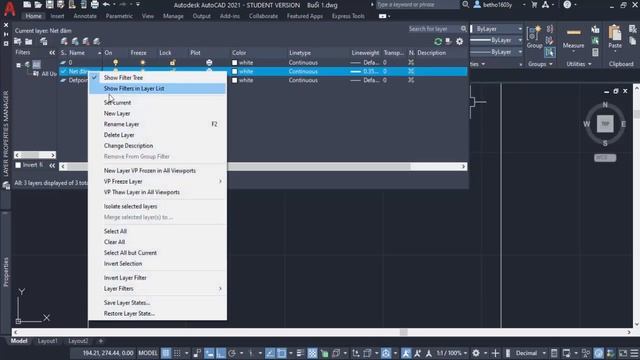This screenshot has height=360, width=640.
Task: Click the Customization menu icon in status bar
Action: [634, 353]
